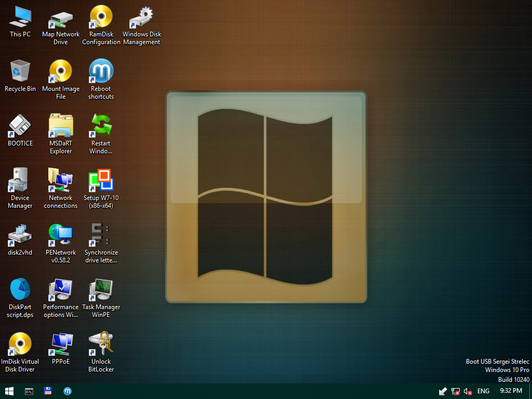Click blue M icon in taskbar
This screenshot has height=399, width=532.
click(x=68, y=391)
